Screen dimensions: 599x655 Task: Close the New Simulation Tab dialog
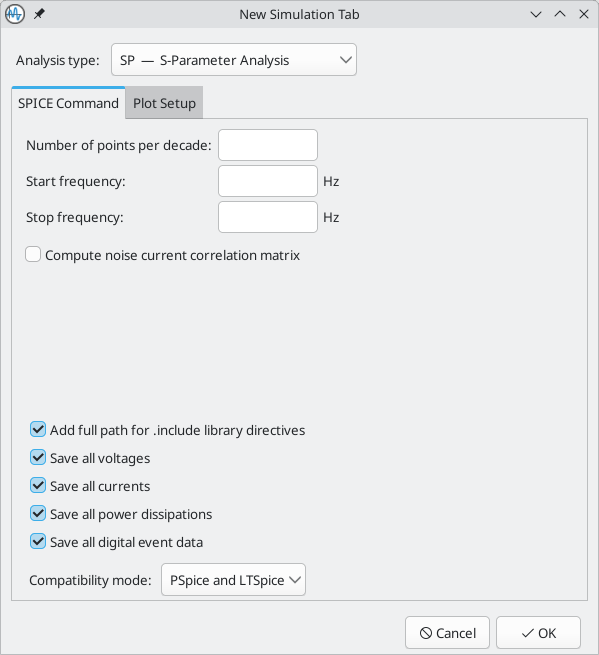(584, 14)
